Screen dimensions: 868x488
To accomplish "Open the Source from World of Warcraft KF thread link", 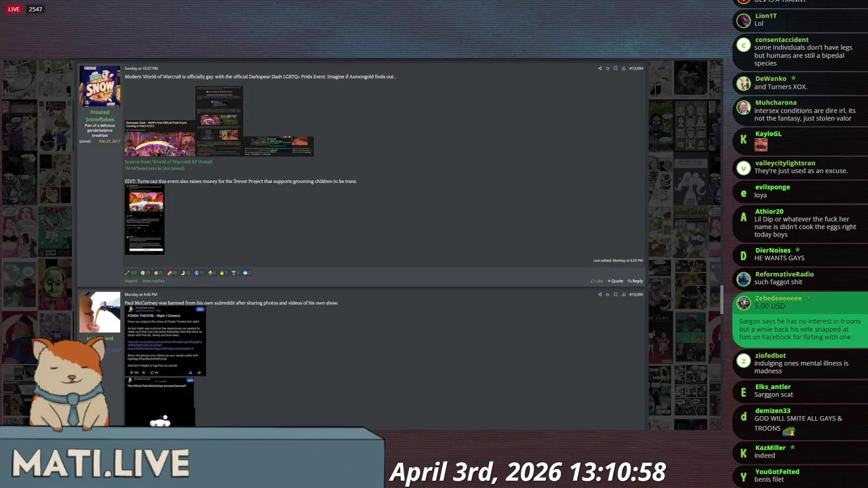I will [x=168, y=161].
